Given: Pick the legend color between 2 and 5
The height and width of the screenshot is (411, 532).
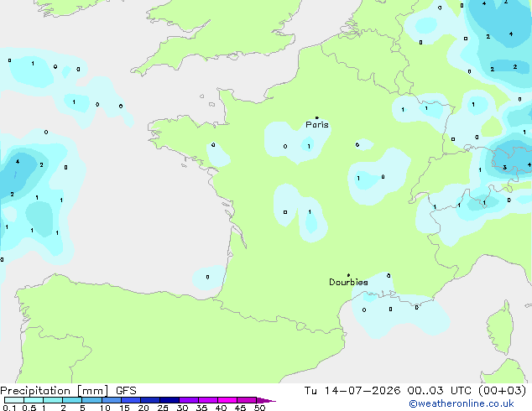Looking at the screenshot, I should tap(72, 400).
